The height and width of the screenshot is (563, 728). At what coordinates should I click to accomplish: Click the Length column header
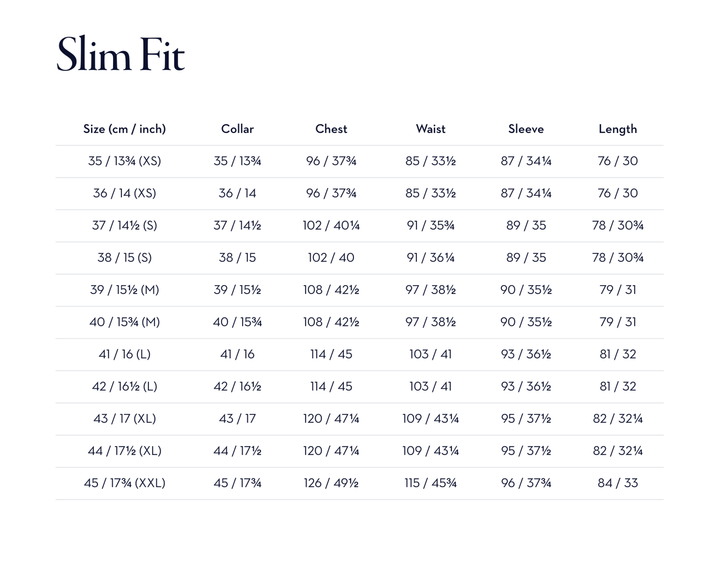(617, 129)
